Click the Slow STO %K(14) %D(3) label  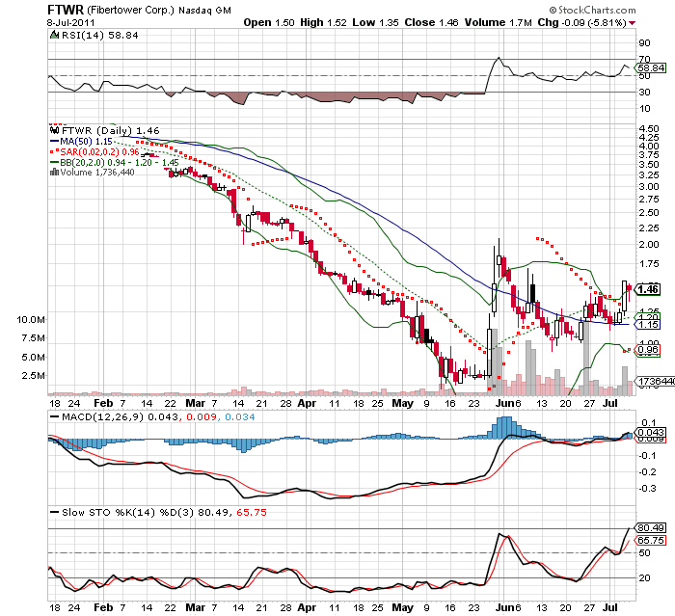click(x=128, y=512)
